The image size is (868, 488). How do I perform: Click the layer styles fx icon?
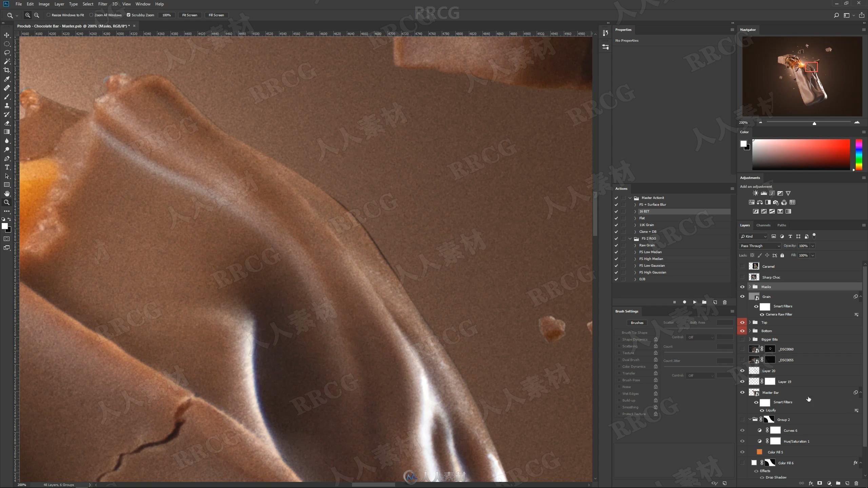point(811,483)
